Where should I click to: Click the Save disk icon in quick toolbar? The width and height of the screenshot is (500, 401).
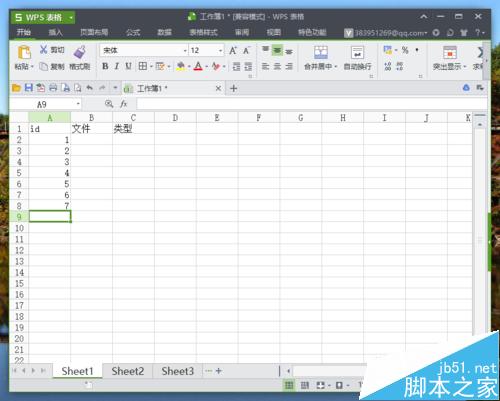[29, 88]
